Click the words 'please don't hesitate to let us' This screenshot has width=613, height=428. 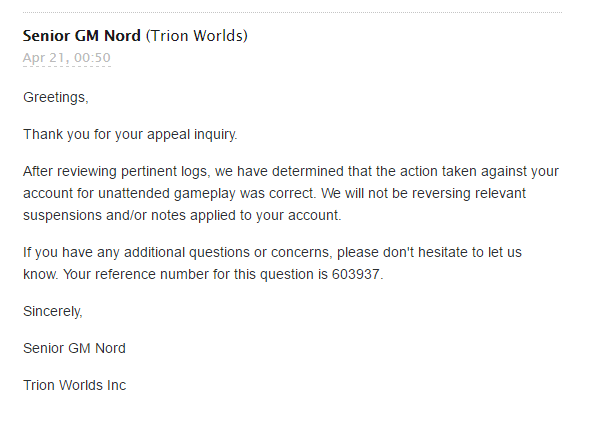point(429,253)
